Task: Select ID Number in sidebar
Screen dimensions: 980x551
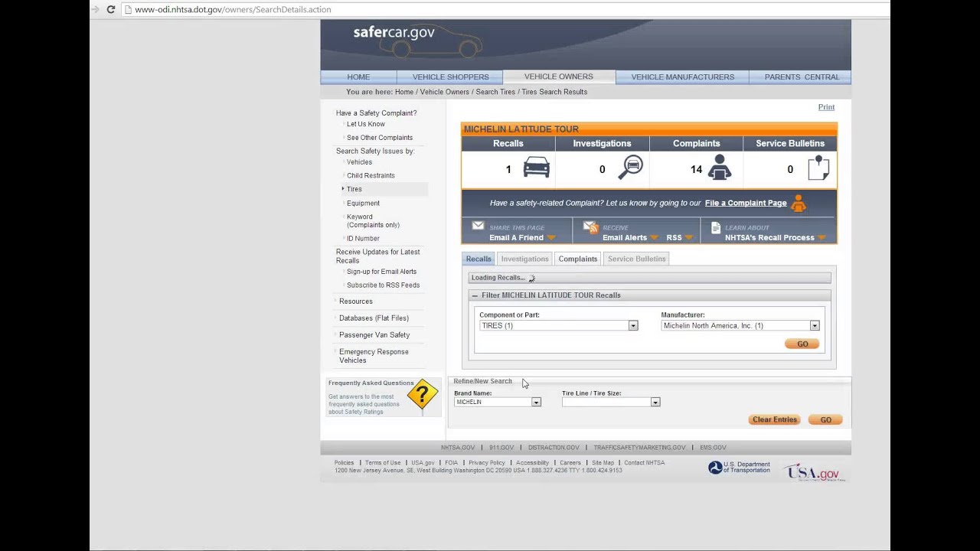Action: (x=363, y=238)
